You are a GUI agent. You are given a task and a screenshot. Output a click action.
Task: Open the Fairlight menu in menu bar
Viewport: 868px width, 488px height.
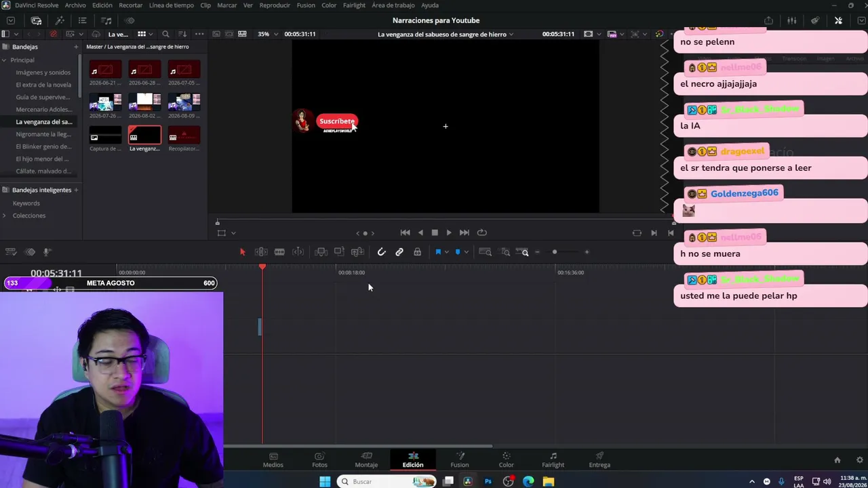pyautogui.click(x=354, y=5)
